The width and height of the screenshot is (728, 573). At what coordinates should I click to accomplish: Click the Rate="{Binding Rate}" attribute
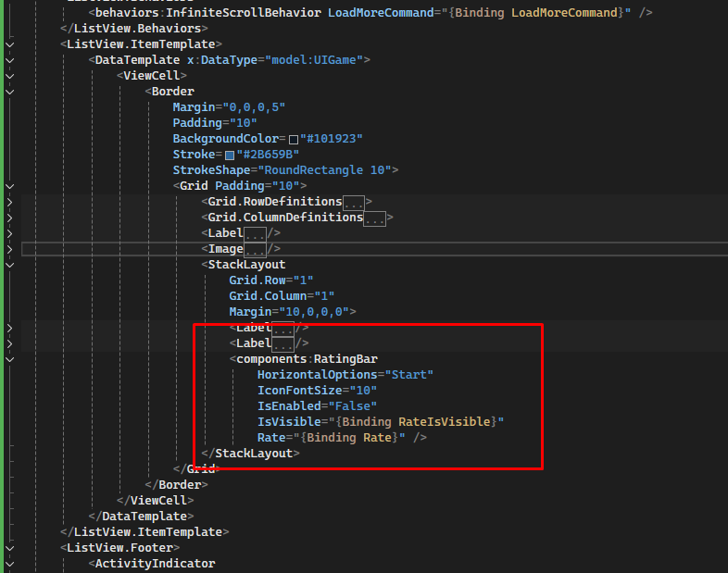331,438
